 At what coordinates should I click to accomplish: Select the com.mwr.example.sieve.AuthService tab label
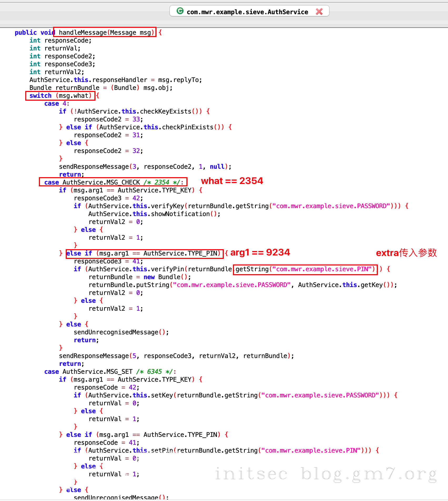coord(247,12)
